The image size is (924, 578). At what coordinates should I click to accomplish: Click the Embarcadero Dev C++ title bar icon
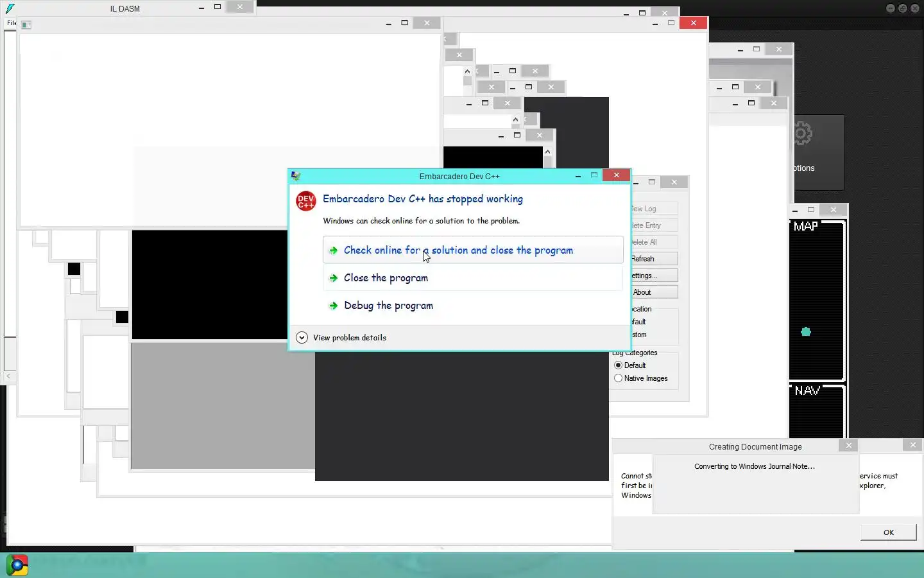(296, 176)
